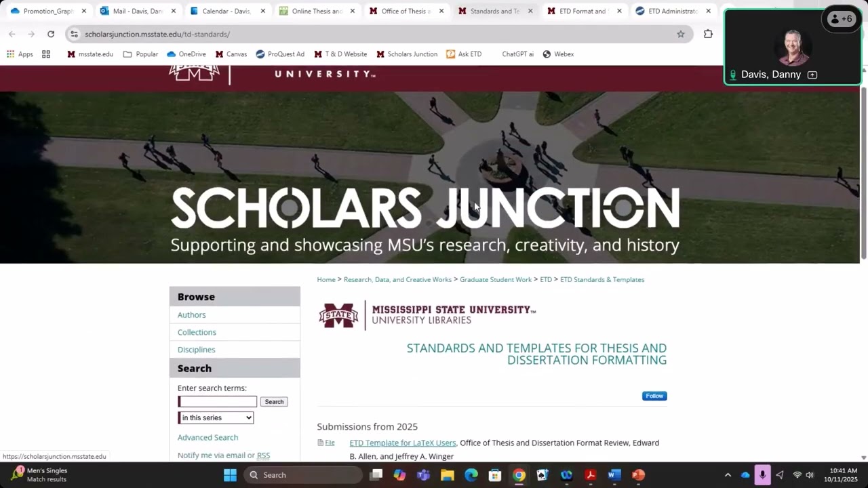
Task: Open the Canvas bookmark
Action: pos(231,54)
